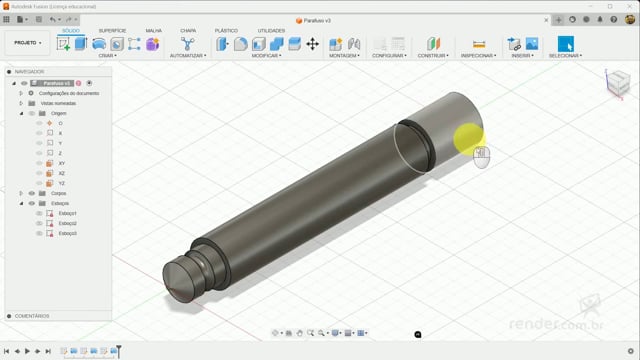Screen dimensions: 640x360
Task: Jump to timeline start
Action: coord(7,351)
